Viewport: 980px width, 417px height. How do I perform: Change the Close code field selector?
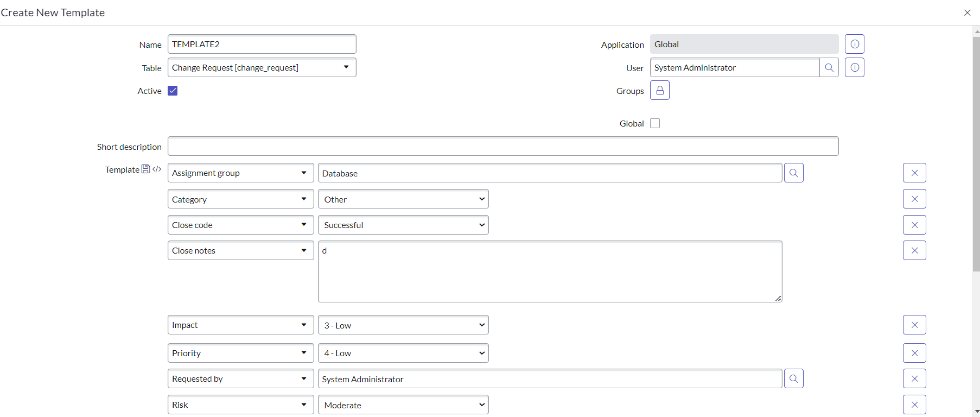pyautogui.click(x=240, y=225)
